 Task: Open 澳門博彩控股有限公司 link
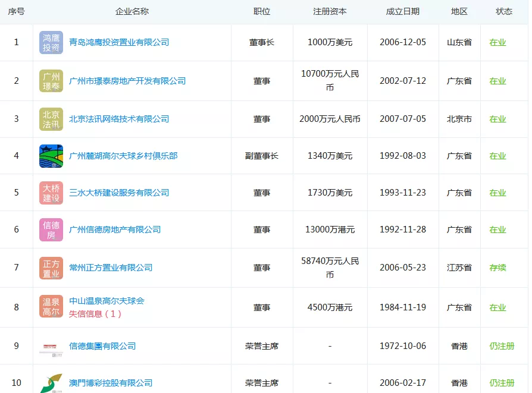tap(111, 383)
